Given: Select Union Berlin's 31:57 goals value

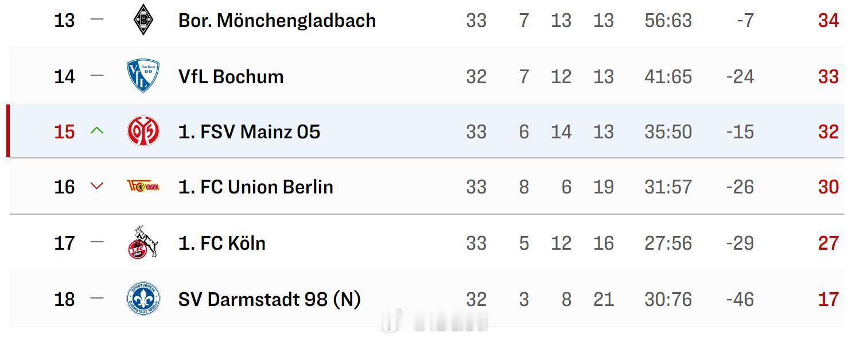Looking at the screenshot, I should pyautogui.click(x=668, y=187).
